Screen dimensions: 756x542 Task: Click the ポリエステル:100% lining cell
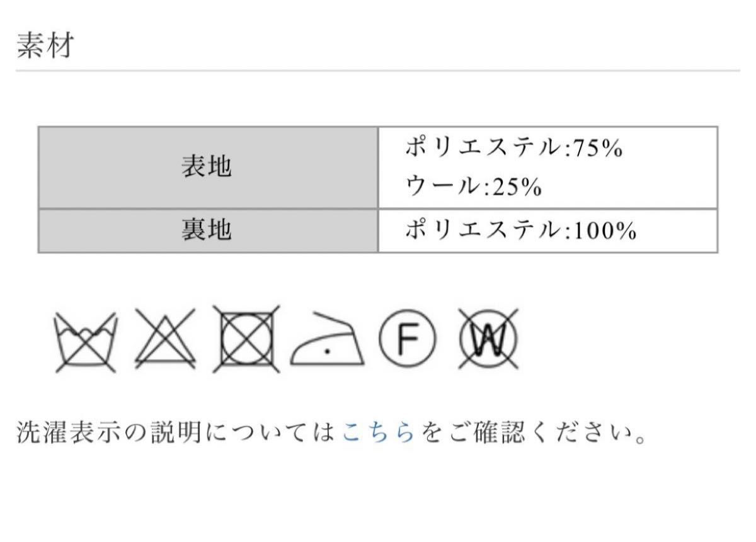coord(547,231)
